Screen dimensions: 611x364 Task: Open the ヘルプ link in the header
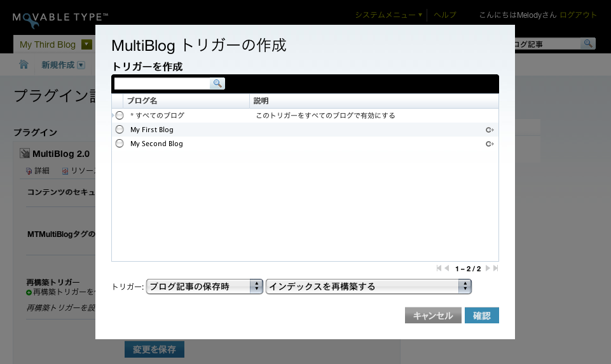click(x=445, y=15)
